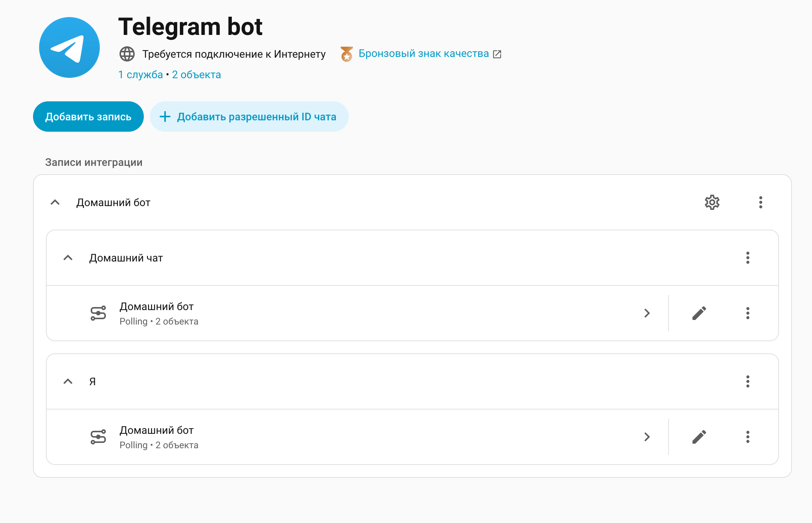Collapse the Я section
The width and height of the screenshot is (812, 523).
(x=68, y=382)
